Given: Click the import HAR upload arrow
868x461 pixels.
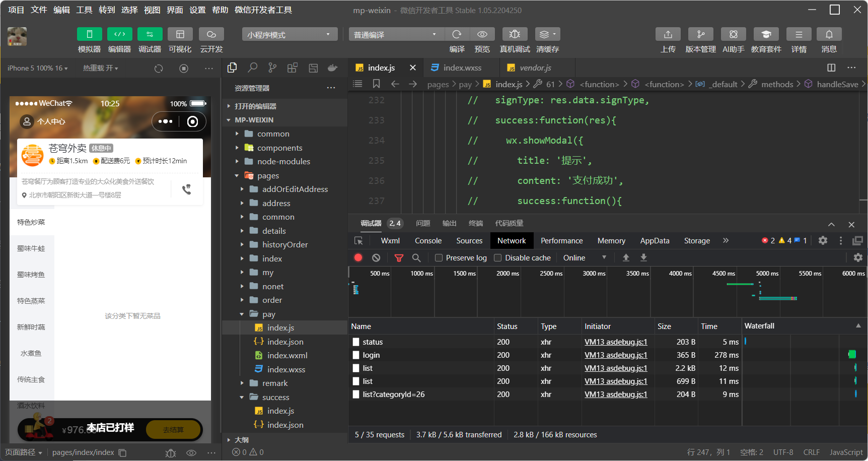Looking at the screenshot, I should click(626, 257).
